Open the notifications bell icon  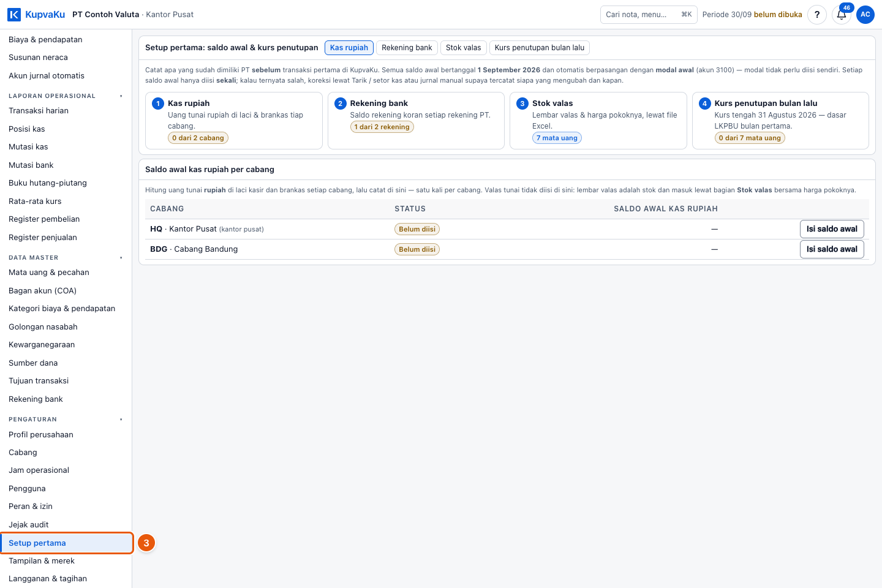tap(842, 14)
